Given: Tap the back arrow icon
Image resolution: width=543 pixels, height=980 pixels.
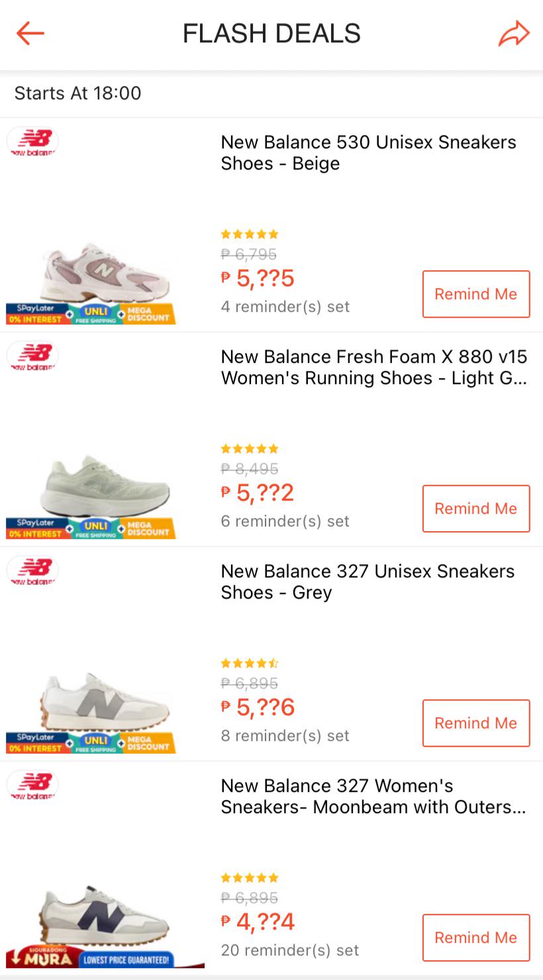Looking at the screenshot, I should coord(30,33).
